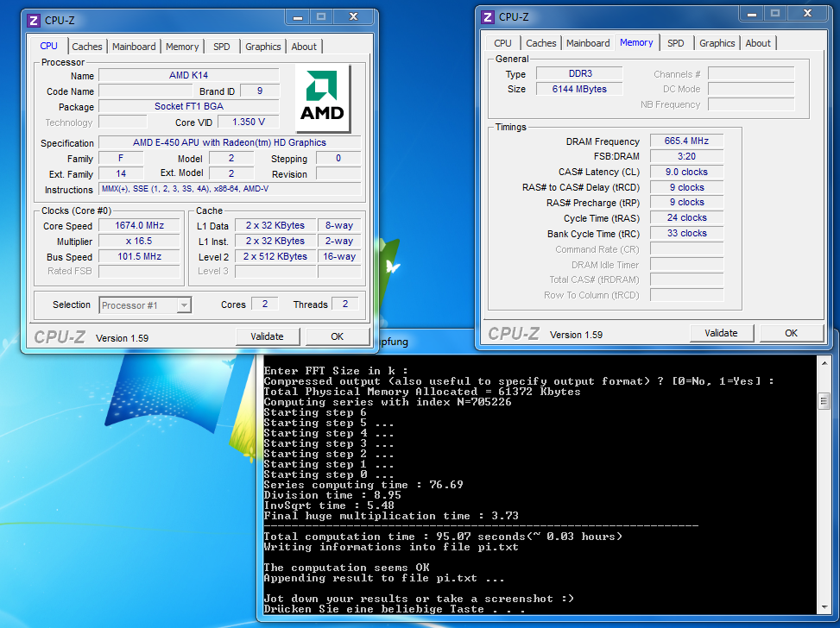
Task: Click the '24 clocks' tRAS value
Action: tap(687, 218)
